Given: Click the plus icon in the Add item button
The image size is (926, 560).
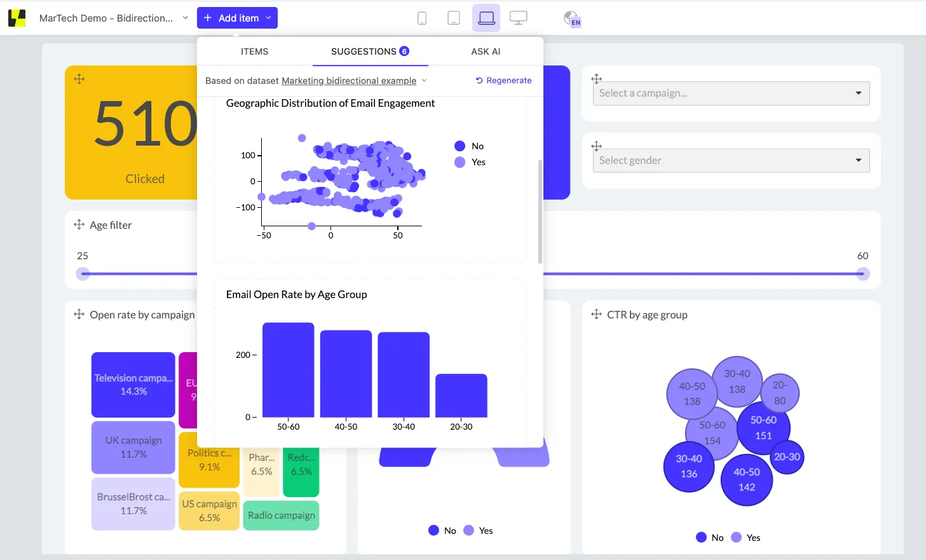Looking at the screenshot, I should [207, 18].
